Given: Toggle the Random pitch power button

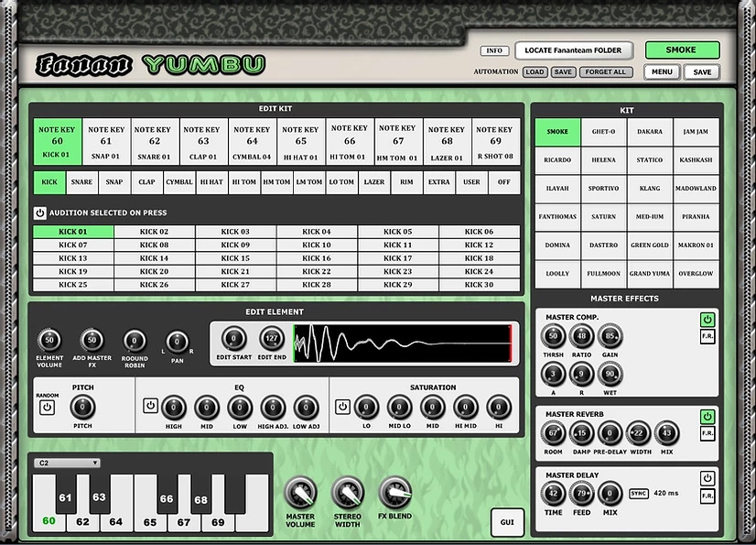Looking at the screenshot, I should click(x=47, y=408).
